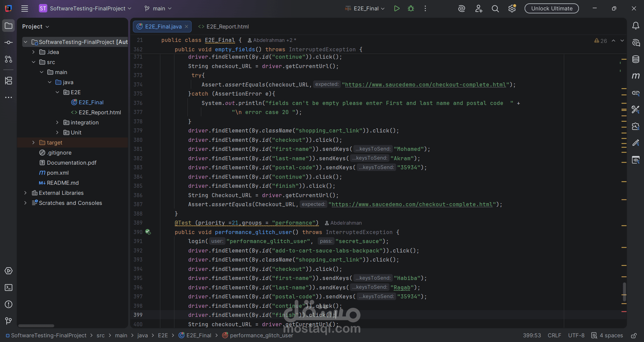This screenshot has width=644, height=342.
Task: Select E2E_Report.html in project tree
Action: point(96,112)
